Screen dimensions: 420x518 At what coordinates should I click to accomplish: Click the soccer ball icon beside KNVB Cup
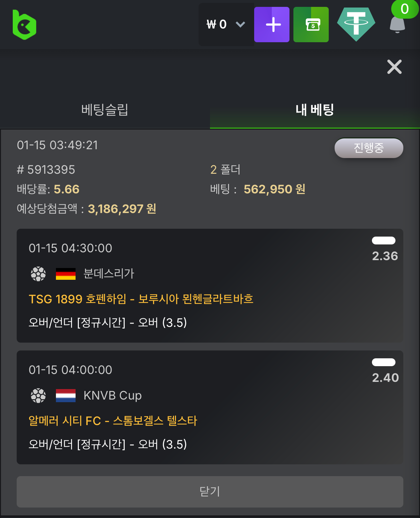point(38,396)
